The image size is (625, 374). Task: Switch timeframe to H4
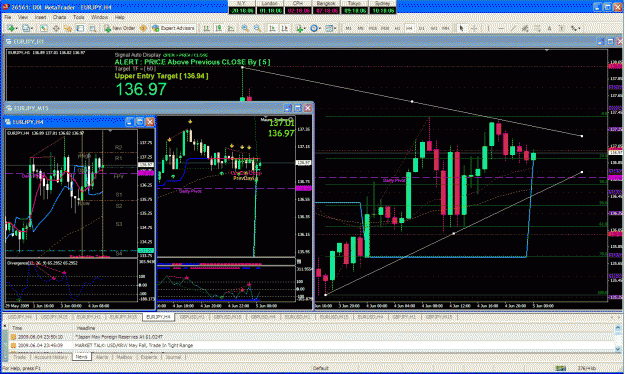[x=409, y=28]
